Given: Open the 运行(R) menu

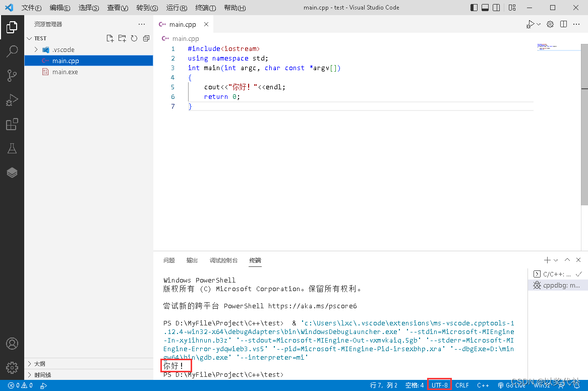Looking at the screenshot, I should (177, 8).
